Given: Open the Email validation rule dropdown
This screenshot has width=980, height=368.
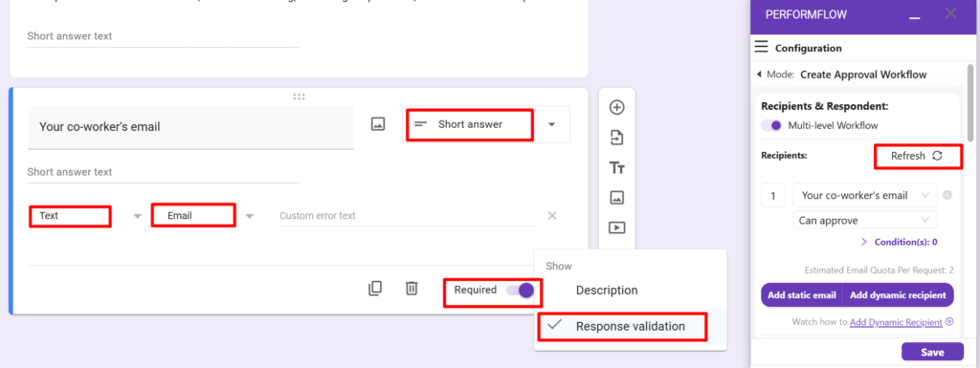Looking at the screenshot, I should pos(203,216).
